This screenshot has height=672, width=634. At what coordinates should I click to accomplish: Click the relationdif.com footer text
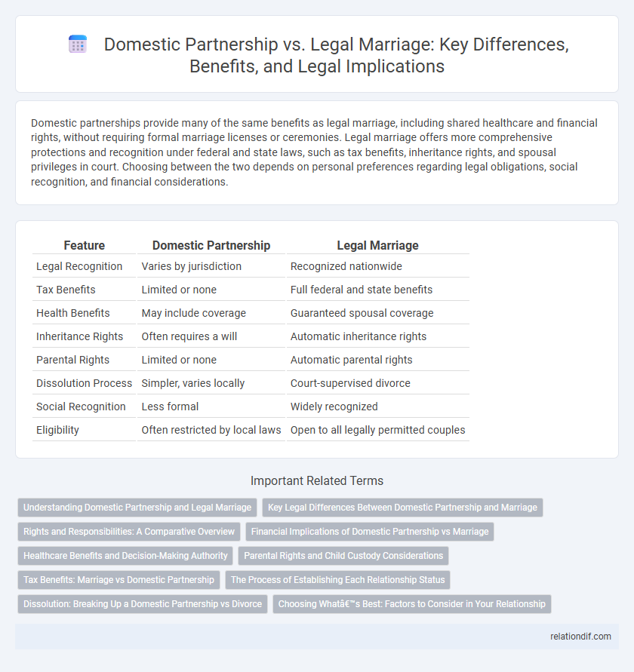pos(580,637)
